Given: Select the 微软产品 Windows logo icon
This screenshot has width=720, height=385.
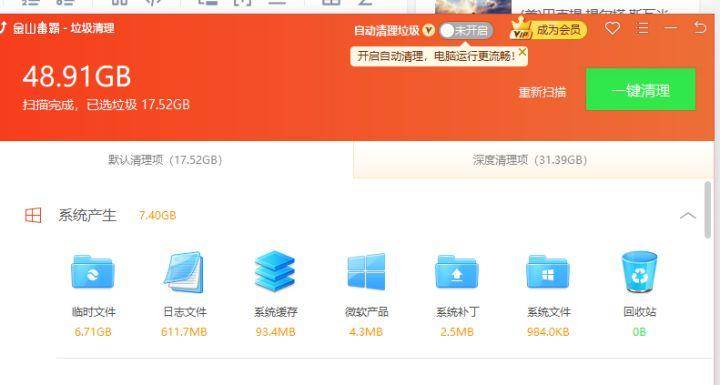Looking at the screenshot, I should click(x=366, y=272).
